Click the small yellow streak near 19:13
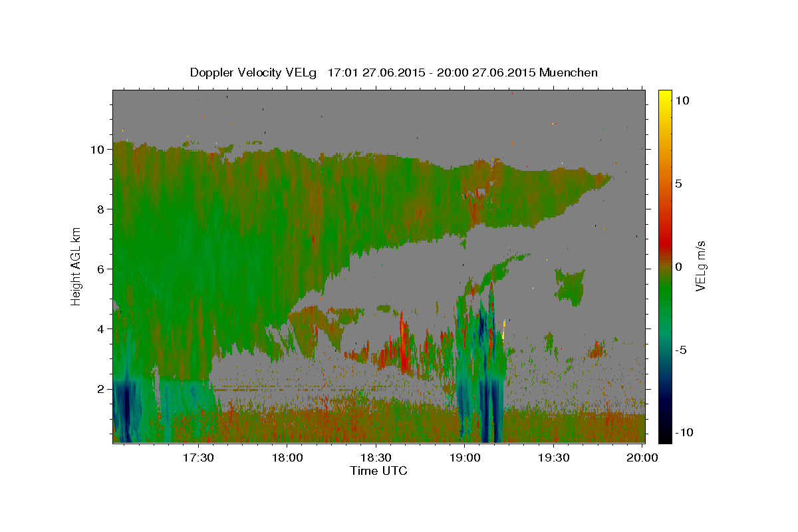 coord(504,329)
